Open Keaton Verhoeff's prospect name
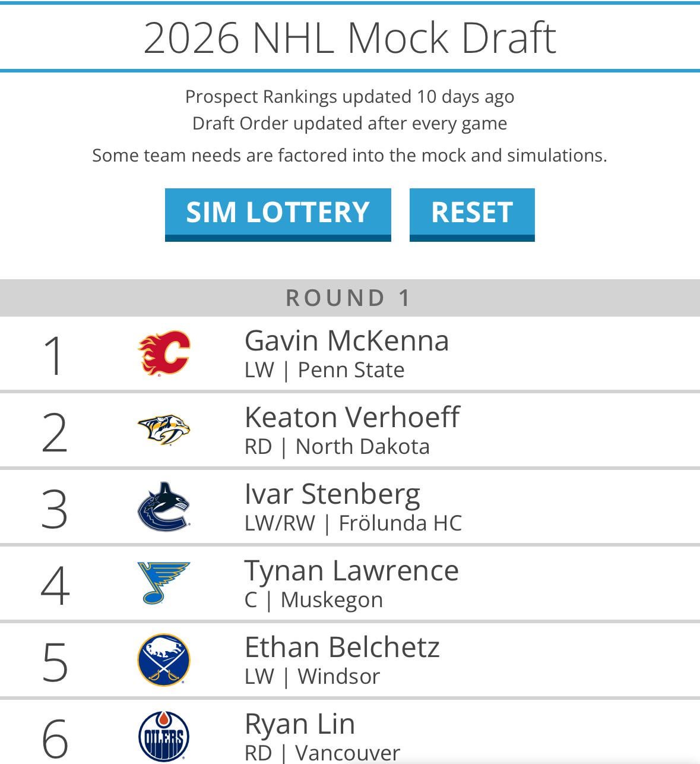This screenshot has width=700, height=764. (x=351, y=417)
